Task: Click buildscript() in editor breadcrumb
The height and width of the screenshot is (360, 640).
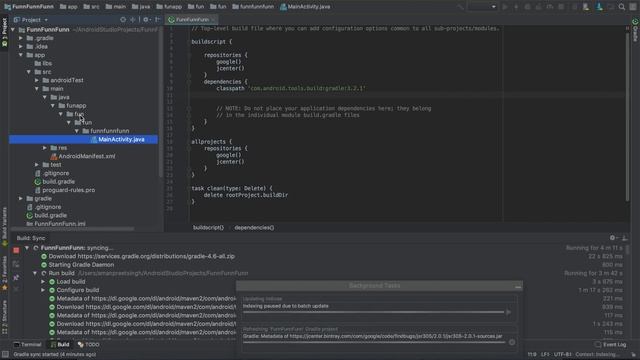Action: coord(208,228)
